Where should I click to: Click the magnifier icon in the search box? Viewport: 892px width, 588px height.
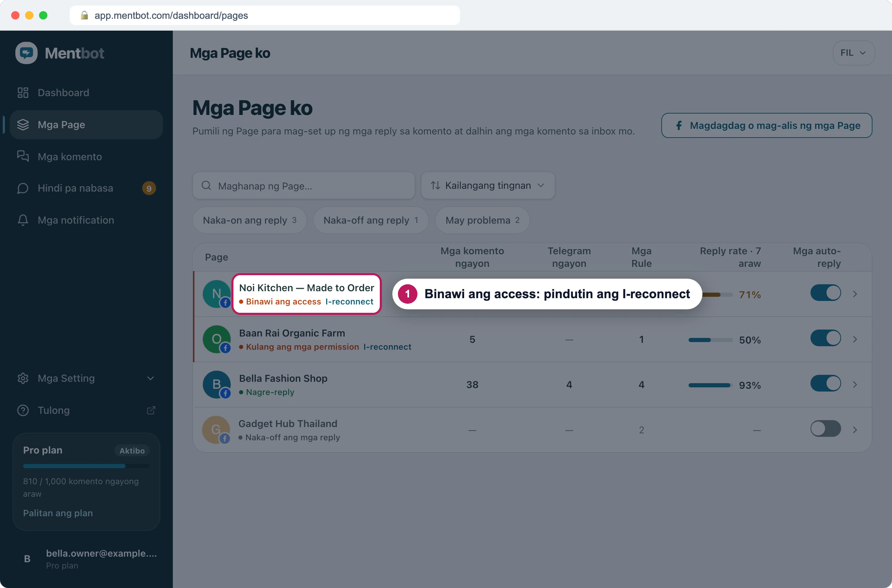[x=206, y=185]
